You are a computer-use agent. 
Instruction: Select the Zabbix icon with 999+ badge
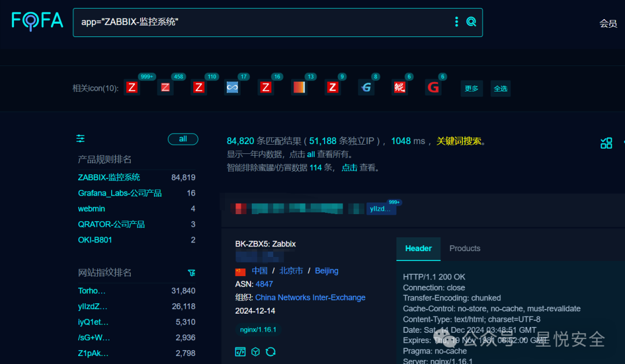point(132,87)
